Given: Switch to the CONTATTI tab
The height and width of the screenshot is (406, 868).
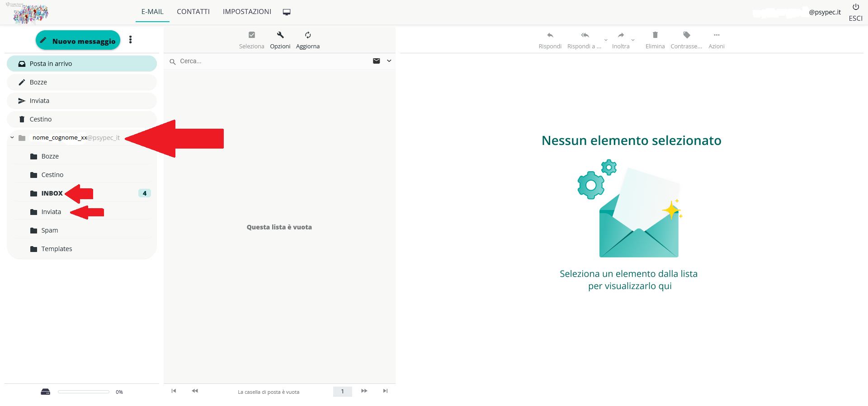Looking at the screenshot, I should [193, 12].
